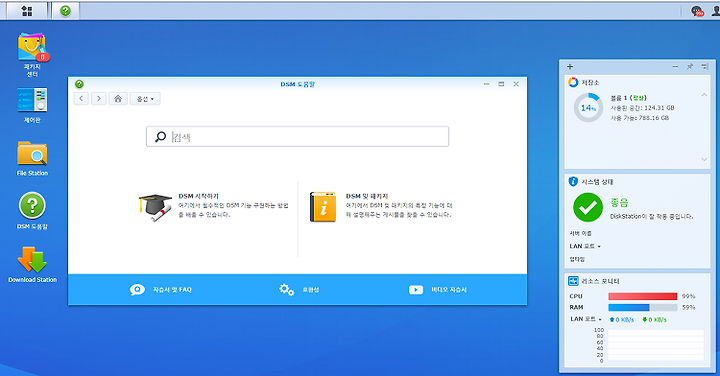
Task: Open notifications speech bubble icon
Action: (x=697, y=11)
